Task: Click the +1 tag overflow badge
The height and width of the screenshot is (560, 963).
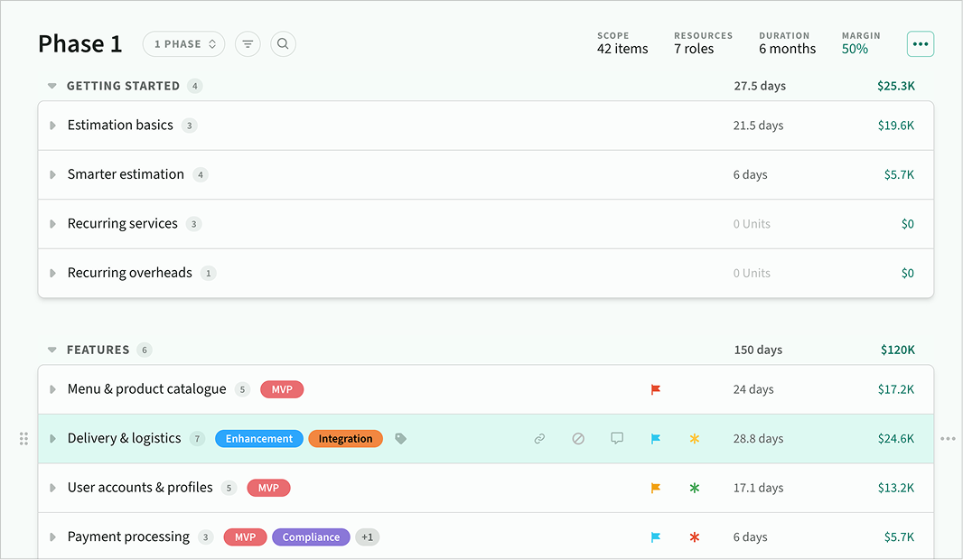Action: (367, 537)
